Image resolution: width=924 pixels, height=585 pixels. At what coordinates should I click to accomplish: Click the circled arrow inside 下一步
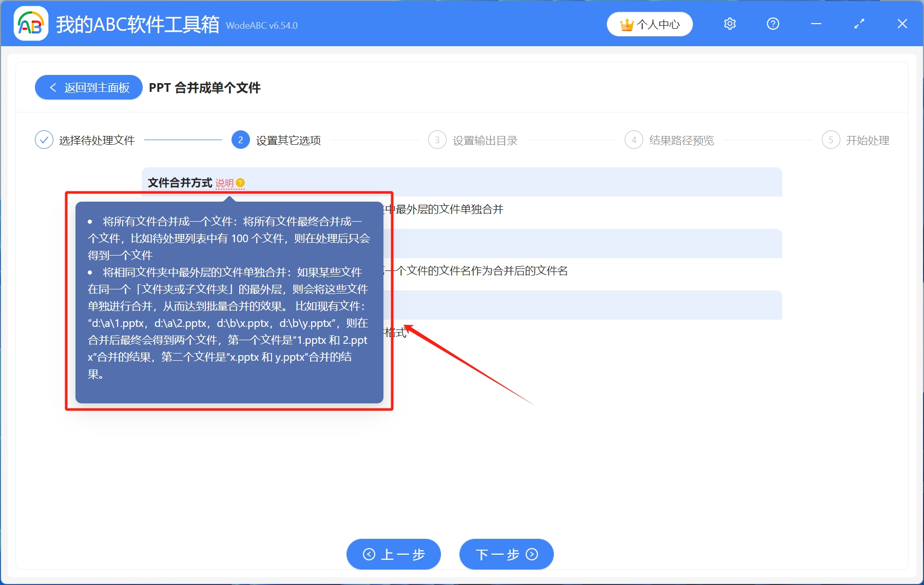point(531,555)
